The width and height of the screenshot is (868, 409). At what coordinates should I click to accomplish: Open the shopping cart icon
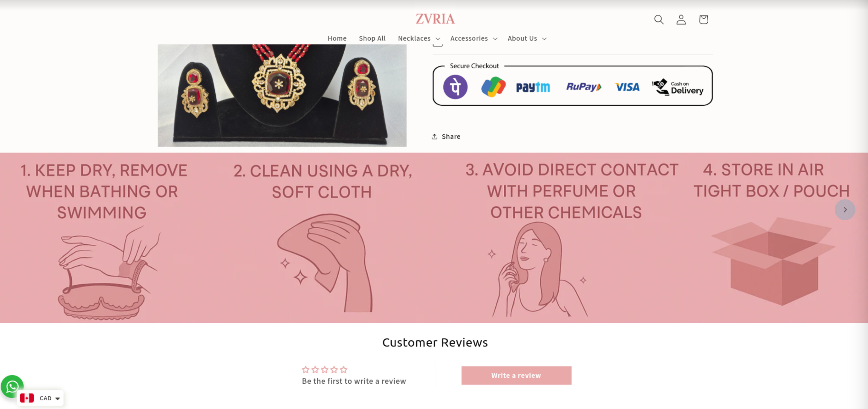click(x=703, y=20)
